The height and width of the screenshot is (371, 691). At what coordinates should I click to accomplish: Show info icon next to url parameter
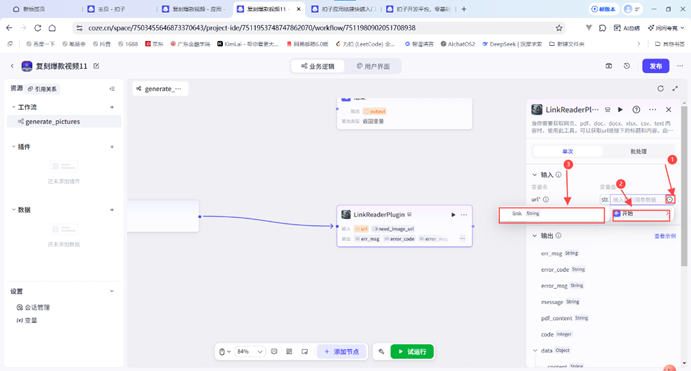point(546,200)
